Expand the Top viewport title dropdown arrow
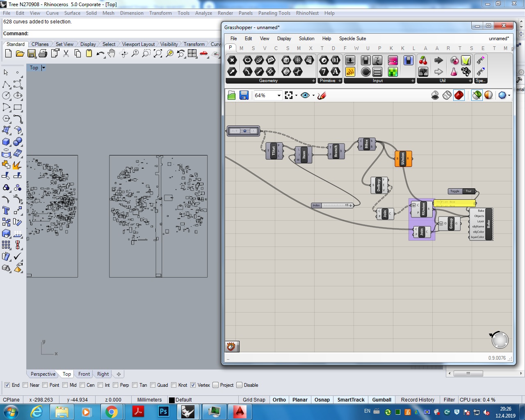Screen dimensions: 525x420 pos(43,68)
